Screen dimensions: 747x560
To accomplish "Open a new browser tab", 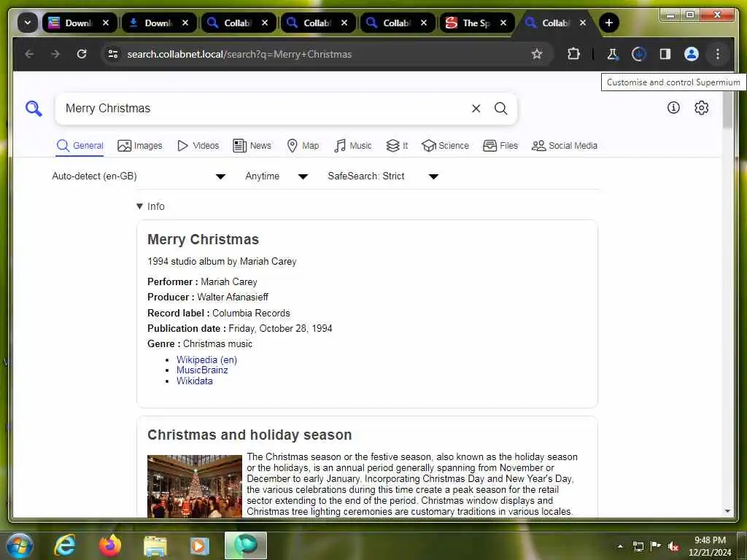I will tap(608, 23).
